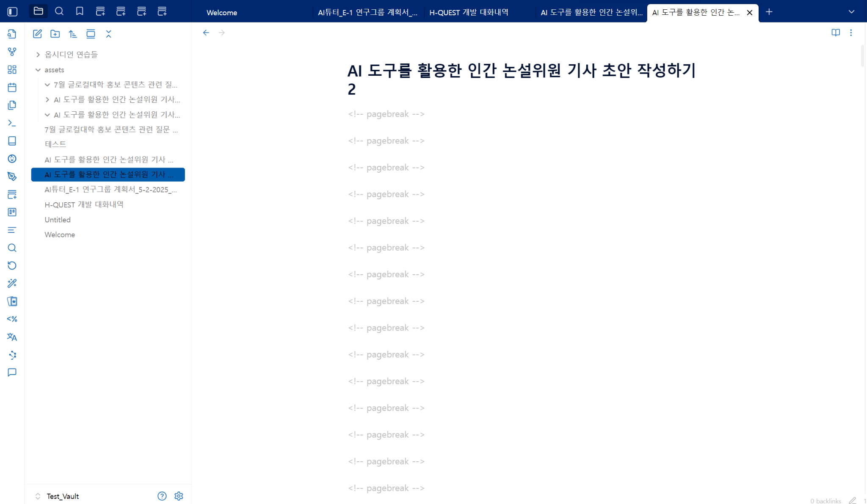Click the book icon in ribbon
Viewport: 867px width, 504px height.
point(12,141)
